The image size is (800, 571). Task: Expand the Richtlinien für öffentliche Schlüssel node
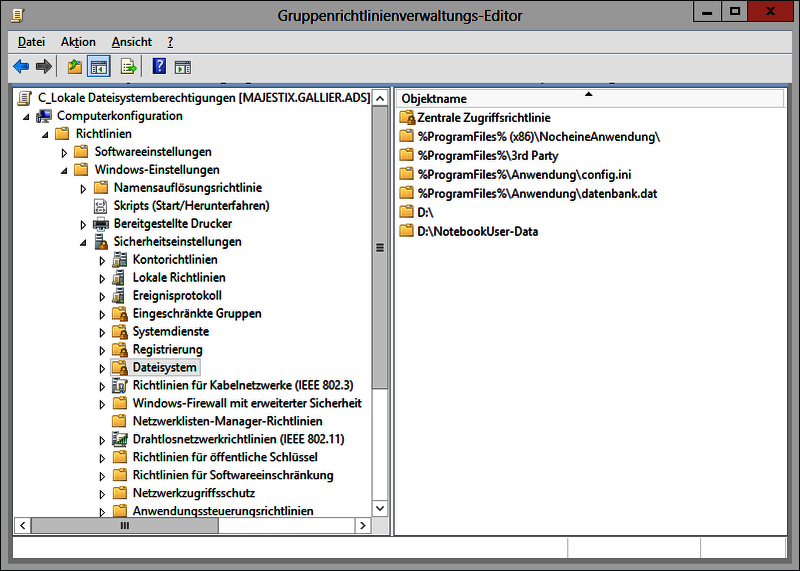(102, 458)
